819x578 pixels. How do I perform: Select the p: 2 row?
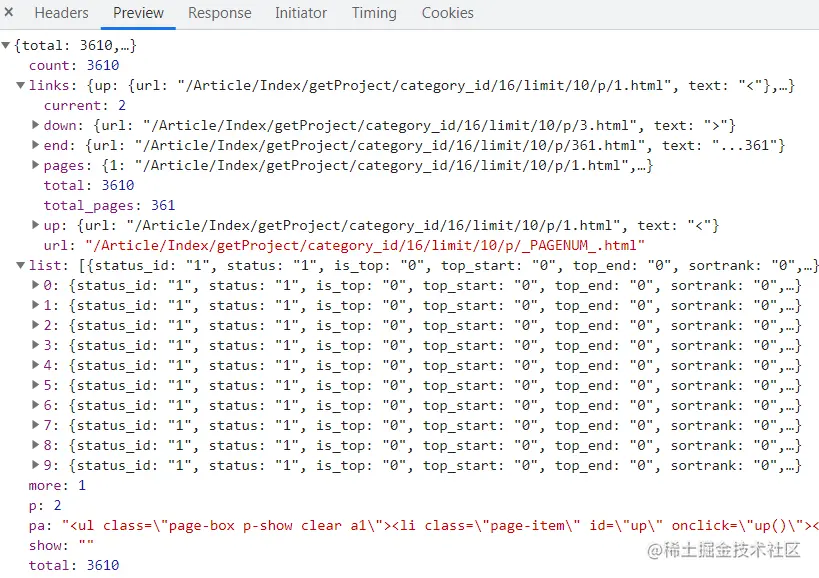tap(45, 505)
